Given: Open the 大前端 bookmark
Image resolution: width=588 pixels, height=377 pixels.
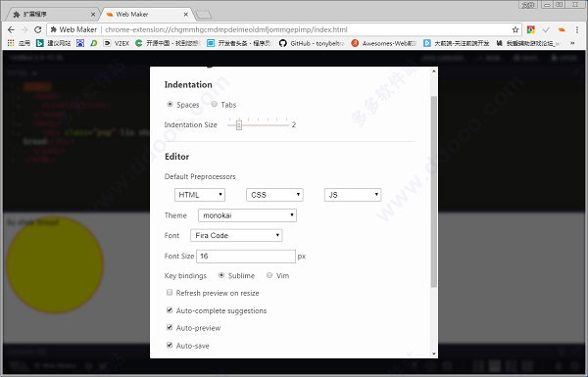Looking at the screenshot, I should click(456, 43).
